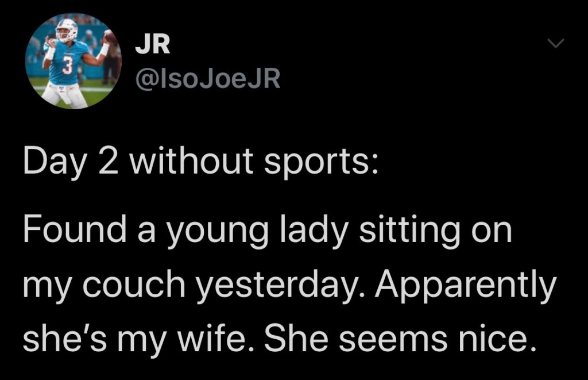This screenshot has height=380, width=588.
Task: Click the word "sports:" in the tweet
Action: pos(318,163)
